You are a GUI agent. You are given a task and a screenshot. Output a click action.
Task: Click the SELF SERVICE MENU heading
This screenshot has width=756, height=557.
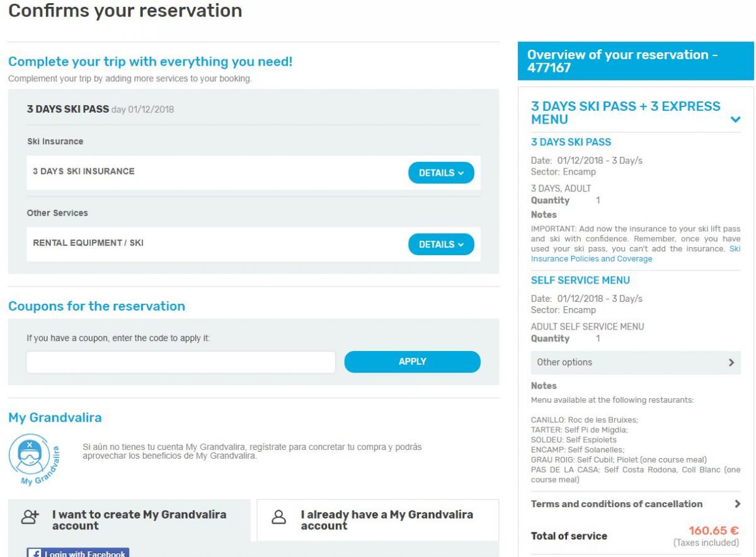581,280
